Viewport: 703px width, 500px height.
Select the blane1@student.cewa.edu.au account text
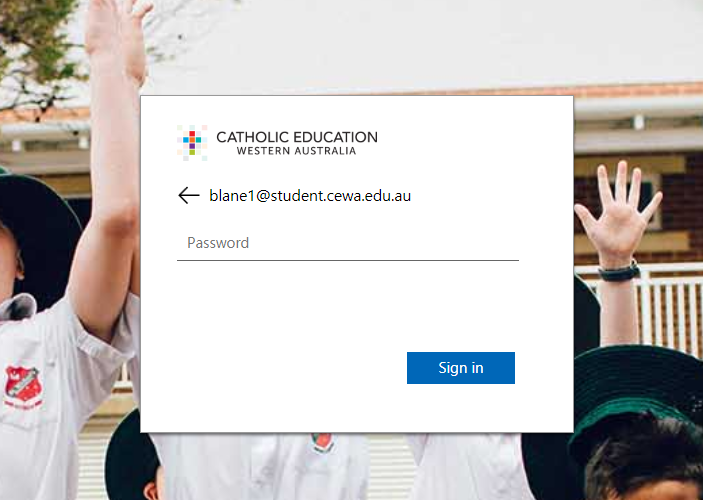(310, 196)
